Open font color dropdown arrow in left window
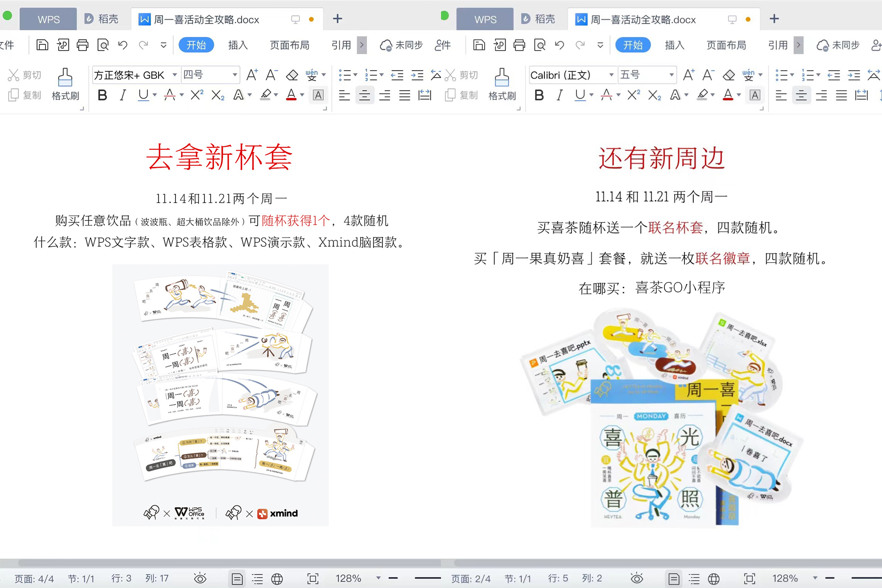 [x=302, y=95]
